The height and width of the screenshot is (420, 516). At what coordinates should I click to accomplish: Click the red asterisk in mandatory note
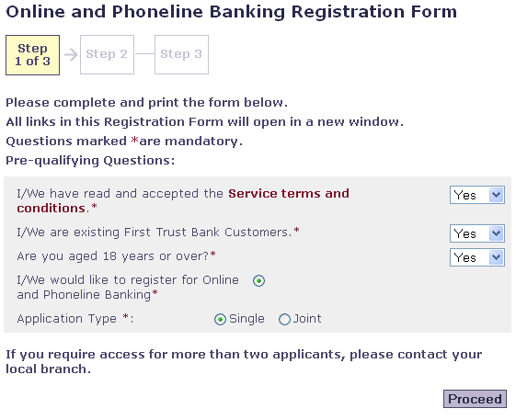(134, 140)
